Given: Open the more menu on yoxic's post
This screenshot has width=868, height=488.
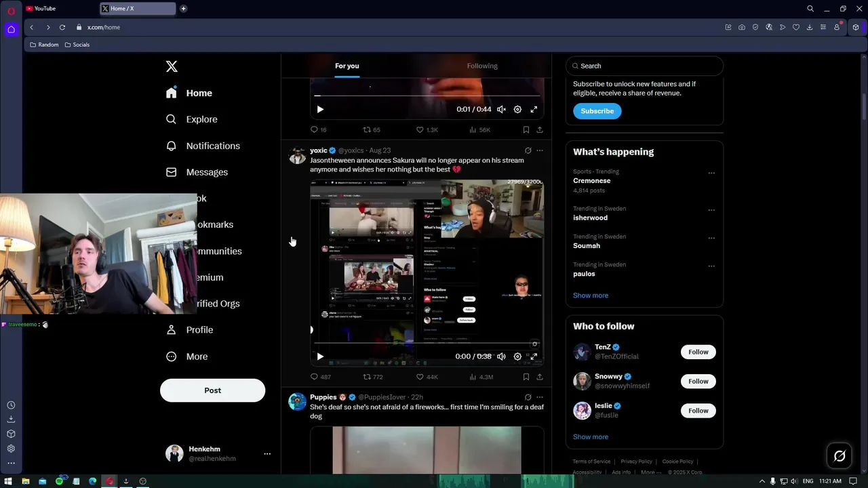Looking at the screenshot, I should click(x=540, y=150).
